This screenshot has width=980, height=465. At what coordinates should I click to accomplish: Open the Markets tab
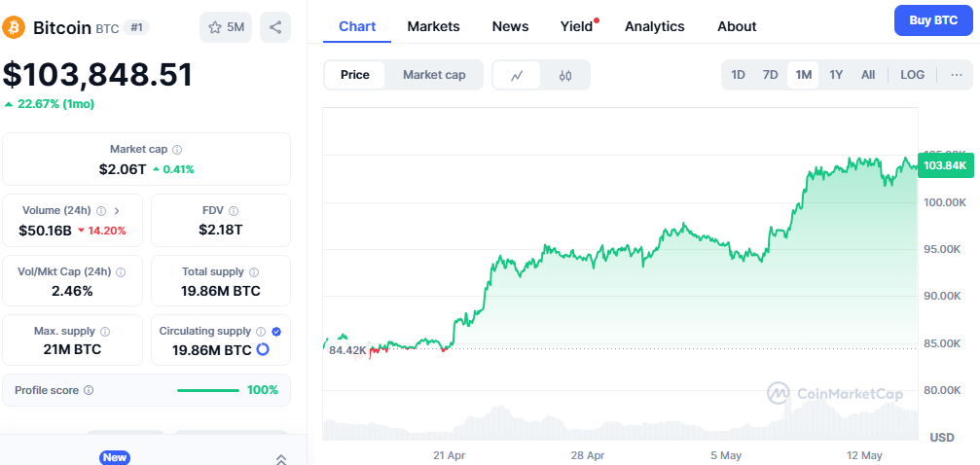(x=433, y=26)
